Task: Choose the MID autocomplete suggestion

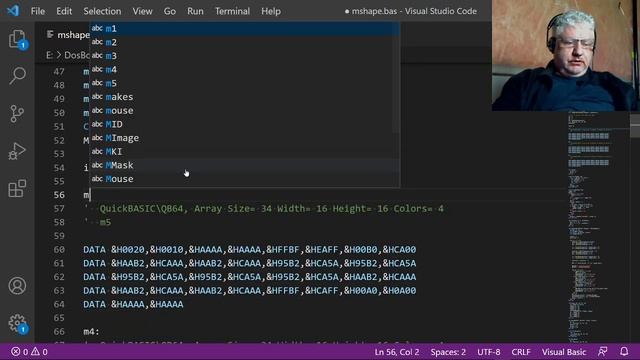Action: 244,124
